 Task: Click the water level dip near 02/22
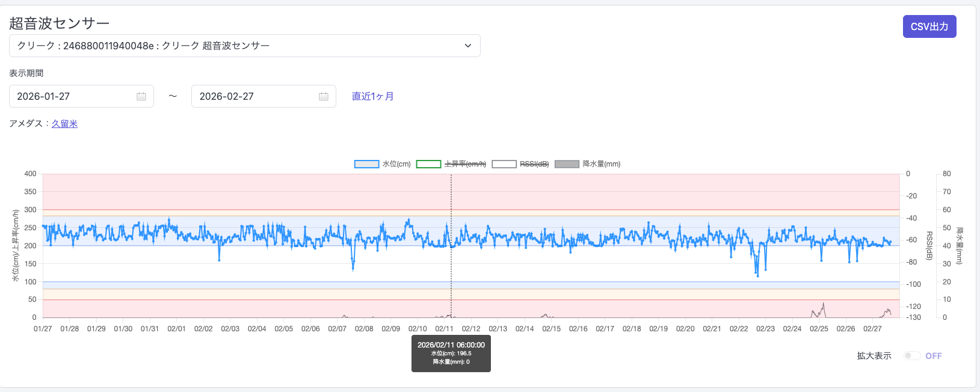[x=757, y=275]
